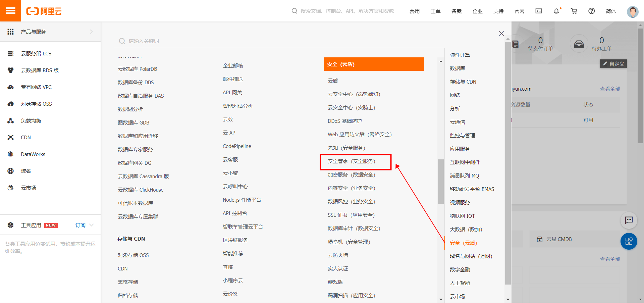Viewport: 644px width, 303px height.
Task: Focus the top global search box
Action: pyautogui.click(x=343, y=11)
